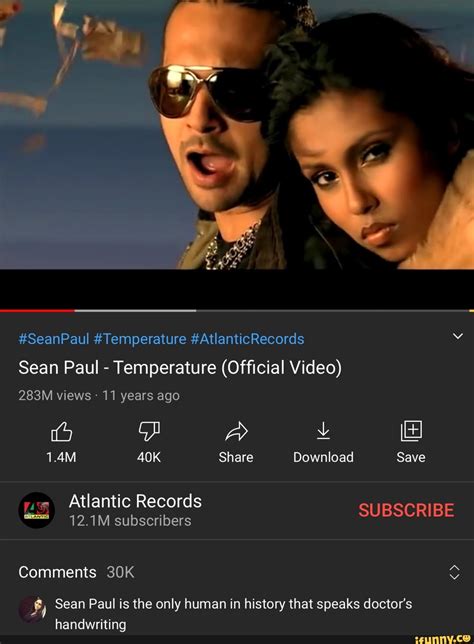Tap the thumbs-down dislike icon
The height and width of the screenshot is (644, 474).
(x=149, y=431)
